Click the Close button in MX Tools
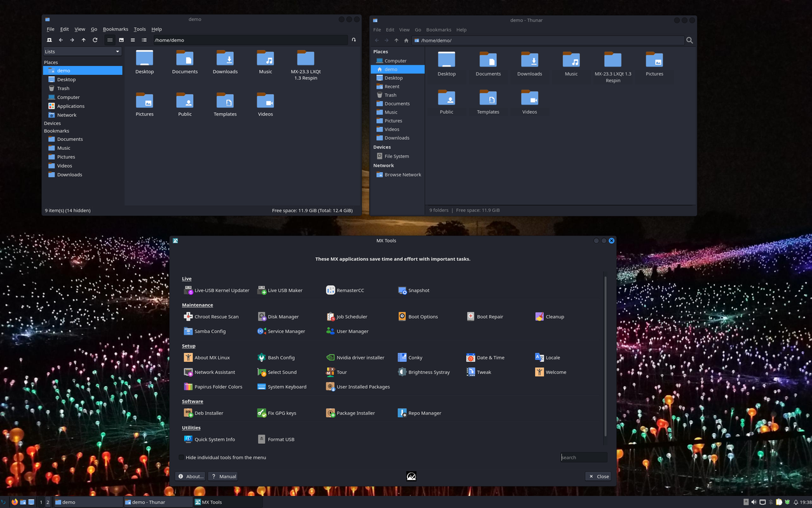The height and width of the screenshot is (508, 812). (x=598, y=476)
